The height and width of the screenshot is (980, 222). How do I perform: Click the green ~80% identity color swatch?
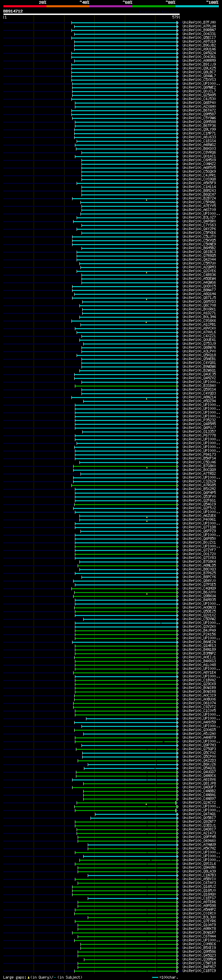154,6
